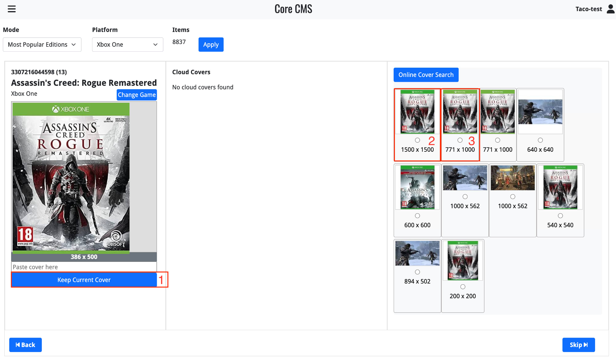
Task: Open the 1500 x 1500 cover thumbnail
Action: (x=417, y=112)
